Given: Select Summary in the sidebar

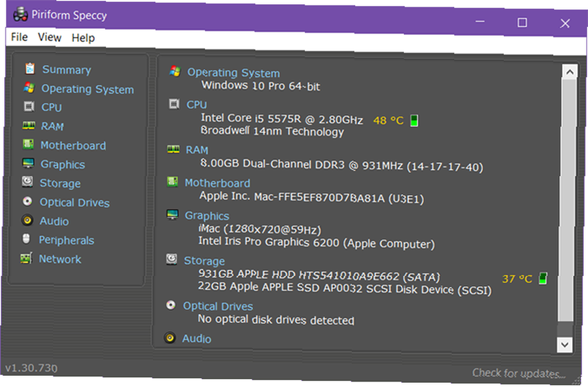Looking at the screenshot, I should [x=67, y=70].
